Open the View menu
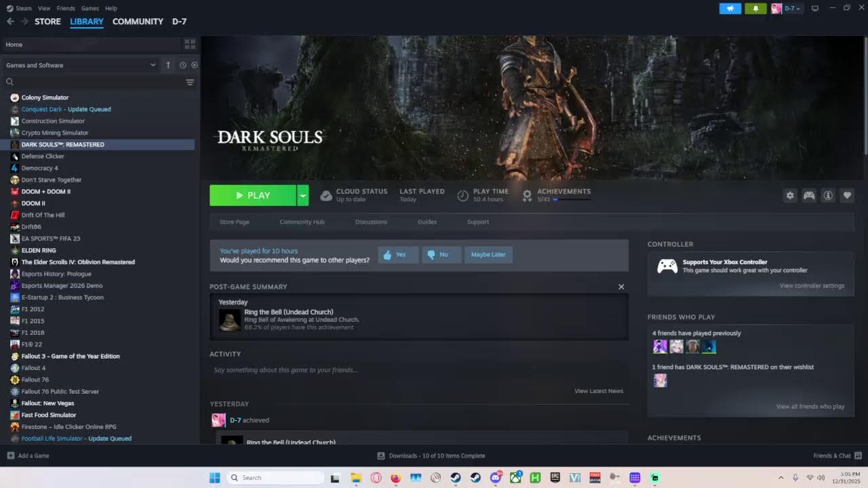Viewport: 868px width, 488px height. tap(44, 8)
